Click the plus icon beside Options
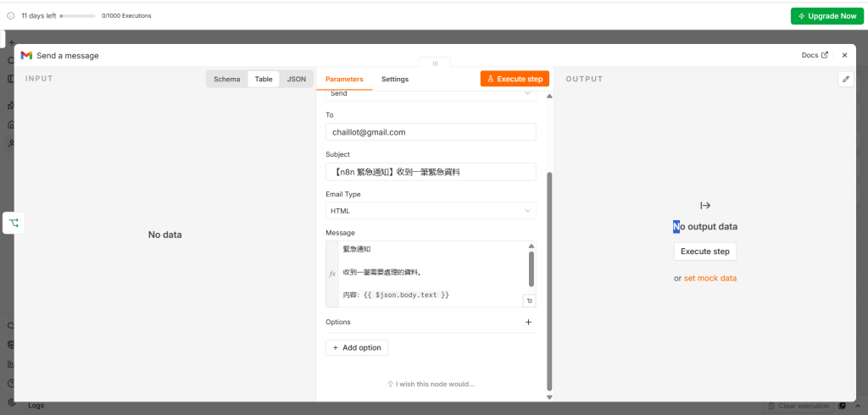The image size is (868, 415). click(528, 322)
